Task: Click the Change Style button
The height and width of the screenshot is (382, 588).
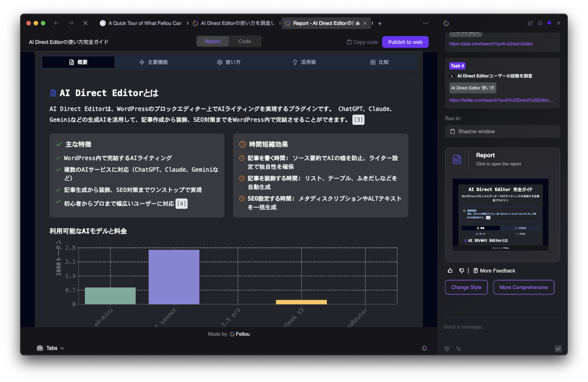Action: (x=466, y=287)
